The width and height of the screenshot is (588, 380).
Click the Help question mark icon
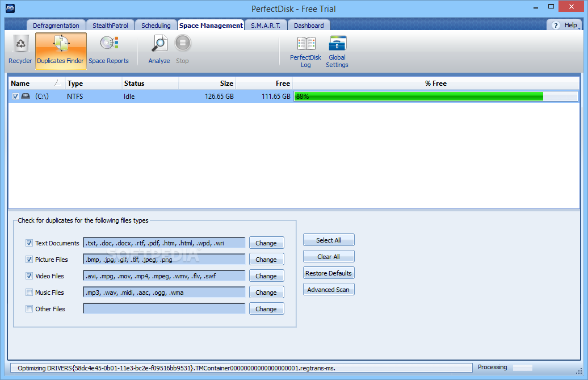556,26
